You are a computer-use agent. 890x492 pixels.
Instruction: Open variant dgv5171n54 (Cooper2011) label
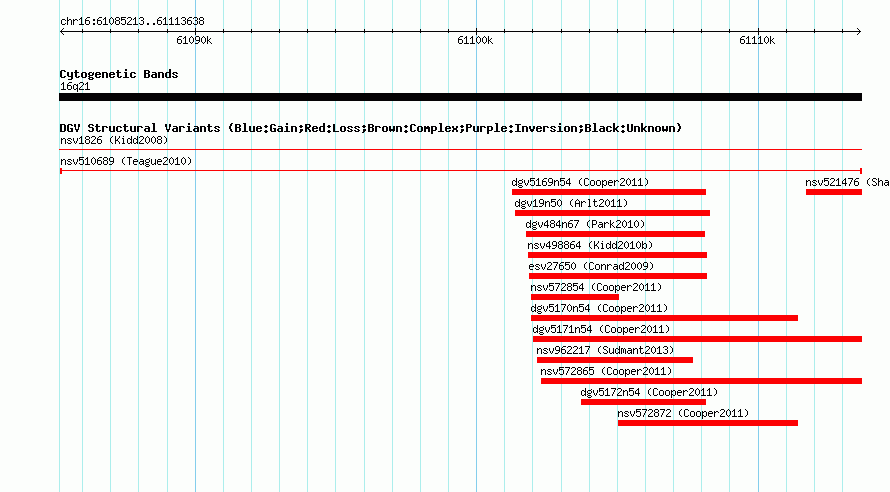point(601,329)
